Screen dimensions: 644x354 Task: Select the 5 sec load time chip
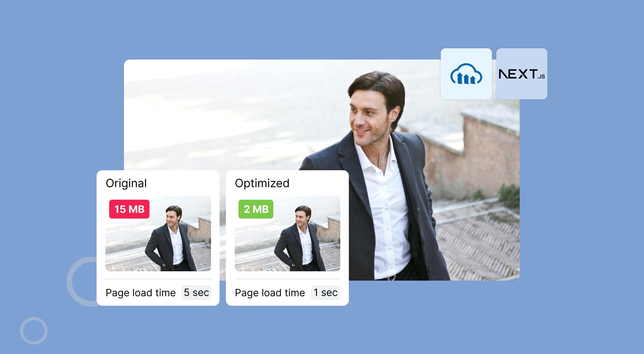point(196,293)
